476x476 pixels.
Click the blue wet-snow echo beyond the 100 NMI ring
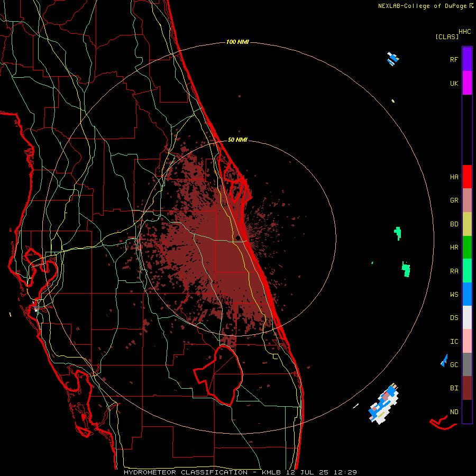coord(392,59)
